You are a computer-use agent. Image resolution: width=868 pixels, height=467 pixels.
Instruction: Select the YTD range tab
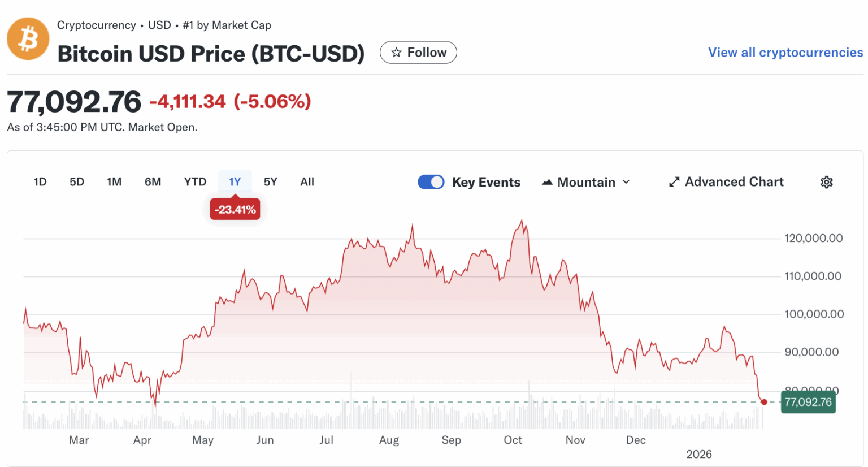195,182
